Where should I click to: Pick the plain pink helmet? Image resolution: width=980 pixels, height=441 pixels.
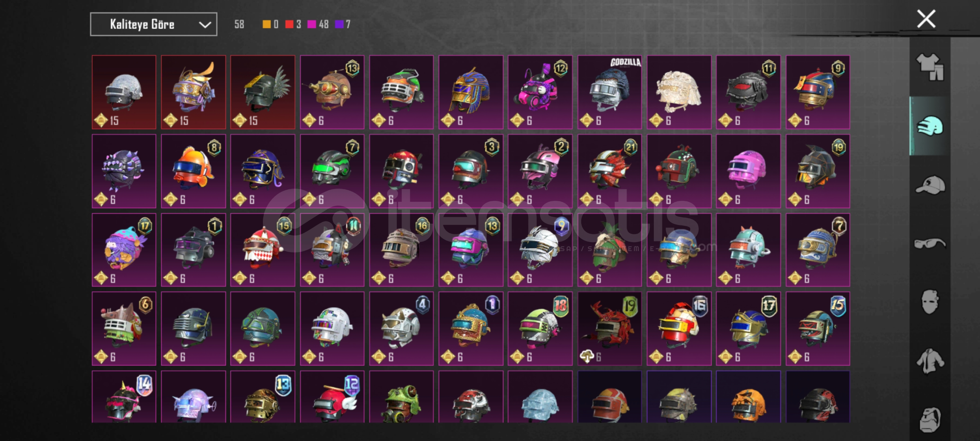[x=749, y=171]
